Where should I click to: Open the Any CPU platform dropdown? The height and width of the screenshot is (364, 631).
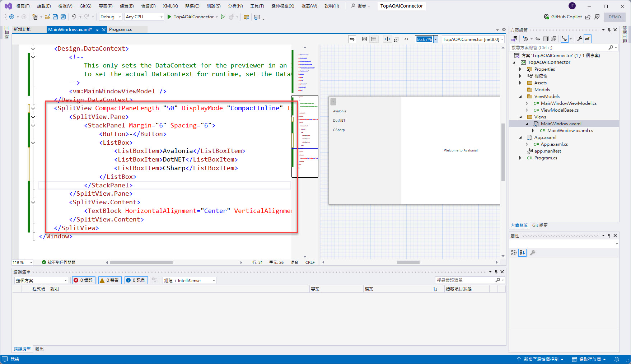(x=144, y=17)
